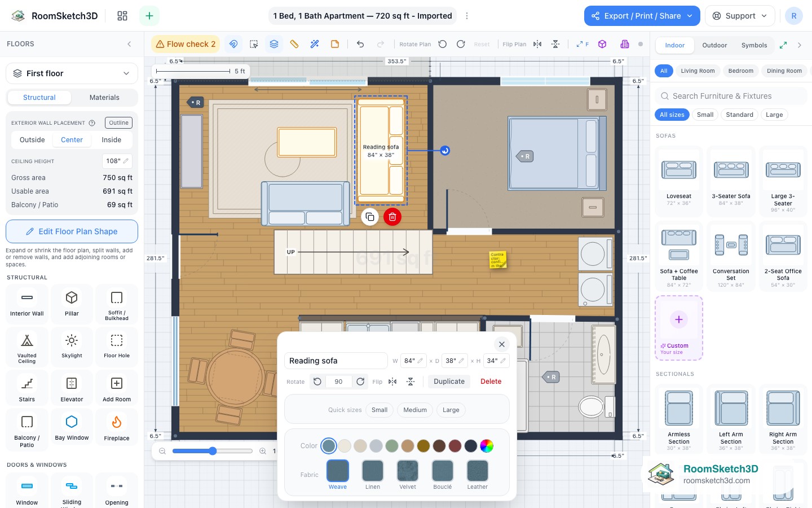Click the Flow check 2 warning button
Screen dimensions: 812x508
(x=186, y=44)
